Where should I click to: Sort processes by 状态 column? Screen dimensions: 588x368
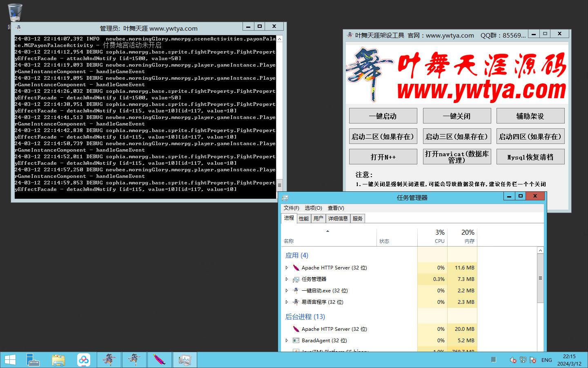(x=397, y=237)
